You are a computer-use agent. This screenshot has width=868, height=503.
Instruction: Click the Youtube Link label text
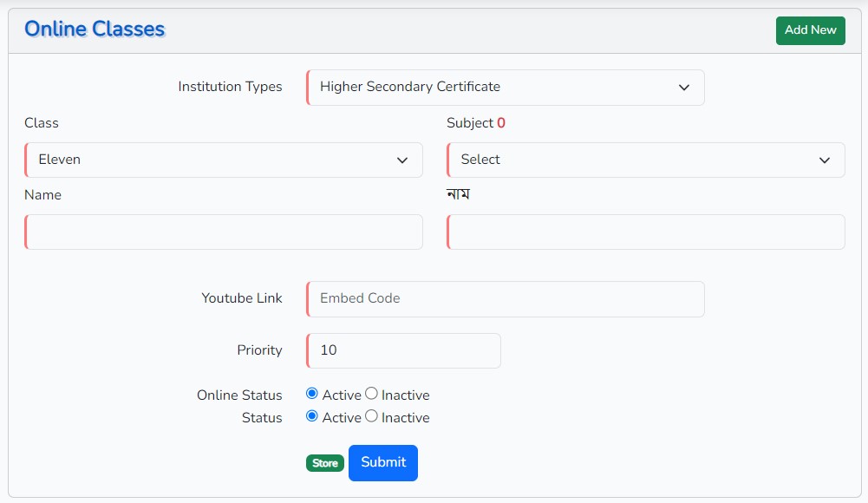[x=242, y=298]
